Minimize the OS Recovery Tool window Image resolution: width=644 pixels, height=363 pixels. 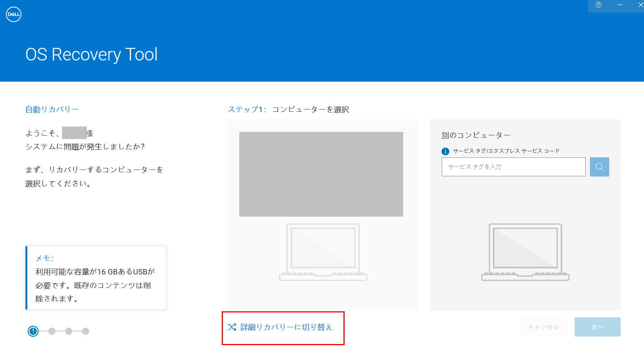tap(620, 5)
